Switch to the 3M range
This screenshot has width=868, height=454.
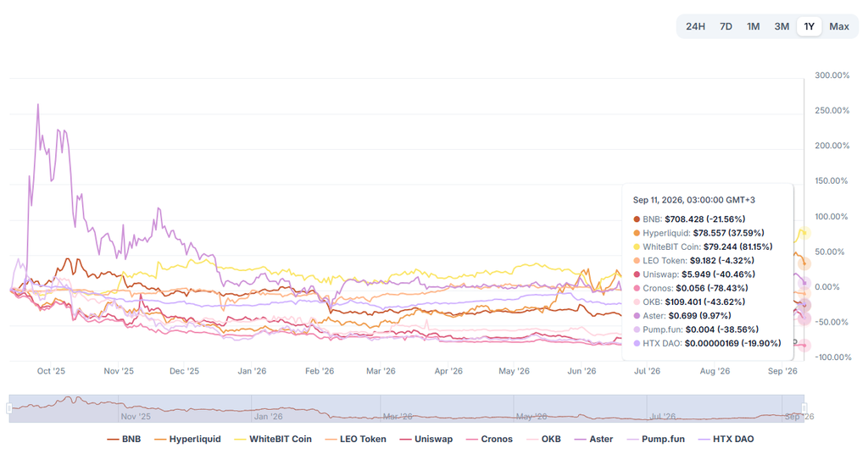pyautogui.click(x=782, y=26)
